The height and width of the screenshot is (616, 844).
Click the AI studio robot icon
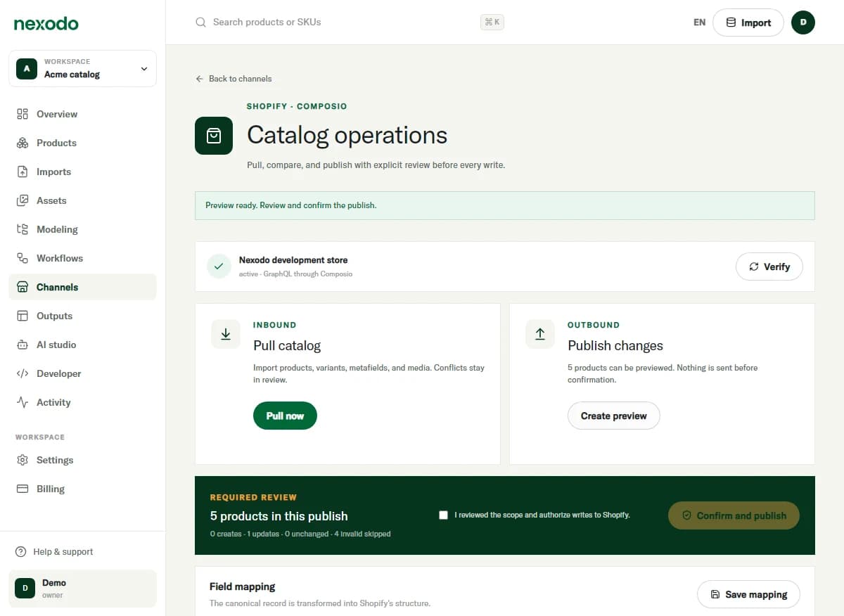(x=23, y=345)
